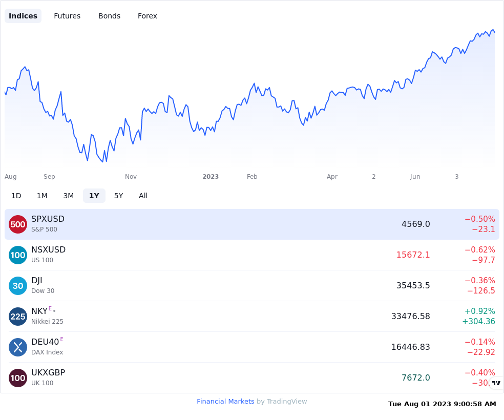
Task: Select the NSXUSD symbol name
Action: [48, 249]
